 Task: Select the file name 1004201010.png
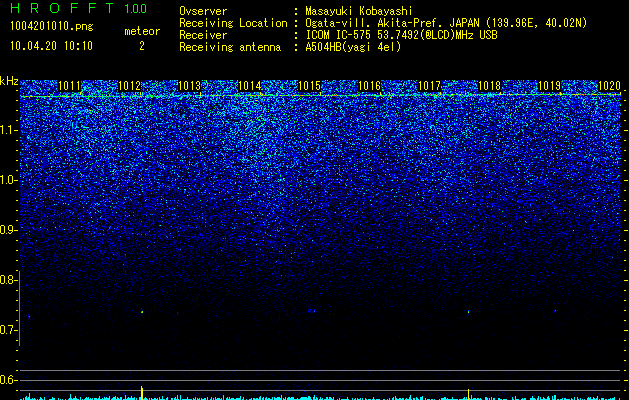pos(52,27)
